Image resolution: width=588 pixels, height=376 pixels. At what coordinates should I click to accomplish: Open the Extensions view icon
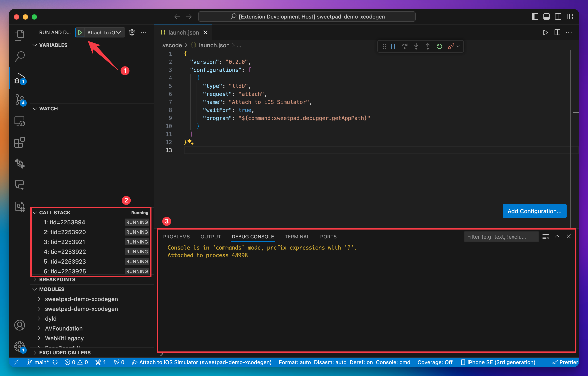click(19, 143)
